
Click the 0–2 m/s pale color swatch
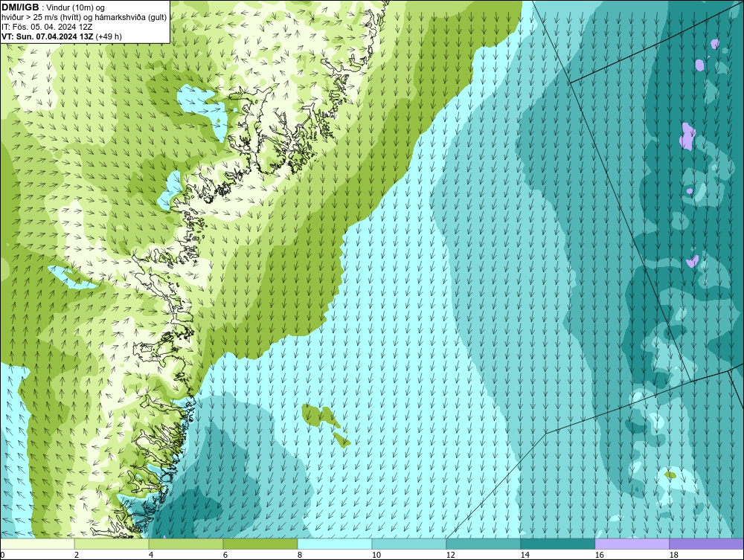37,544
